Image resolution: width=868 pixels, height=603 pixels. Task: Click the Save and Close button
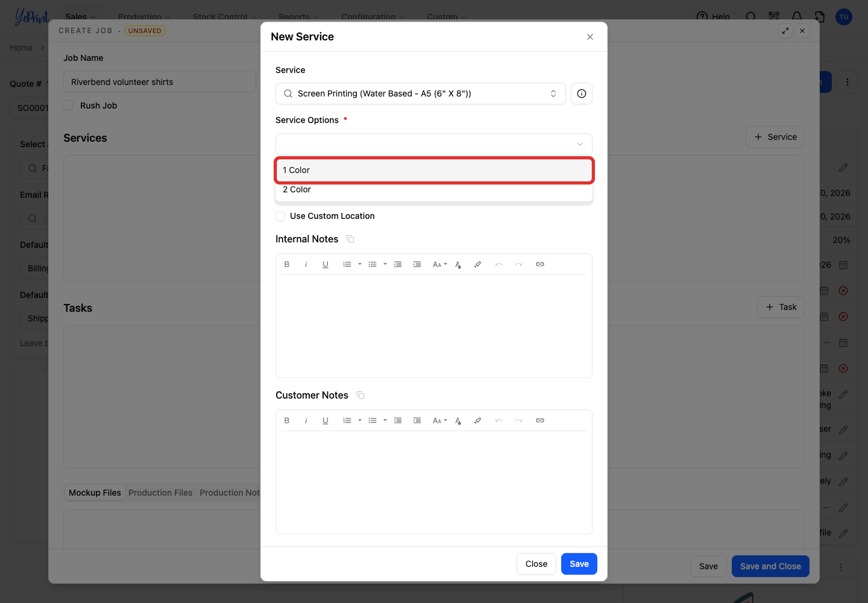pos(770,566)
